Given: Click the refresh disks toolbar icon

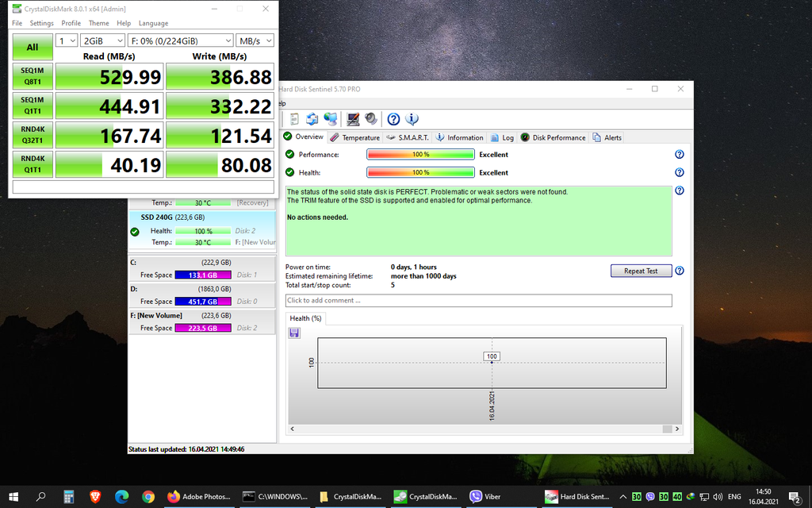Looking at the screenshot, I should tap(312, 119).
